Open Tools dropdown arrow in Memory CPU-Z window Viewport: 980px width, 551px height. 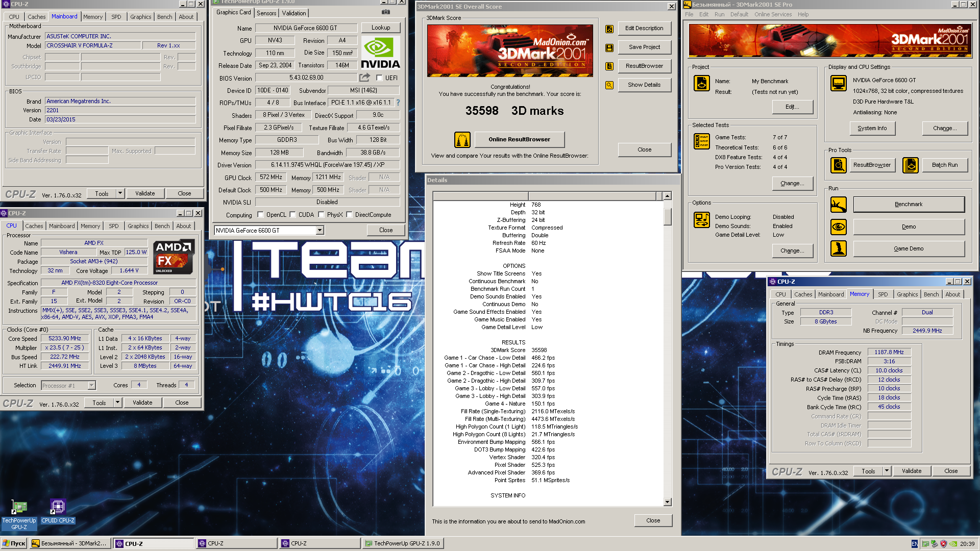click(x=887, y=471)
